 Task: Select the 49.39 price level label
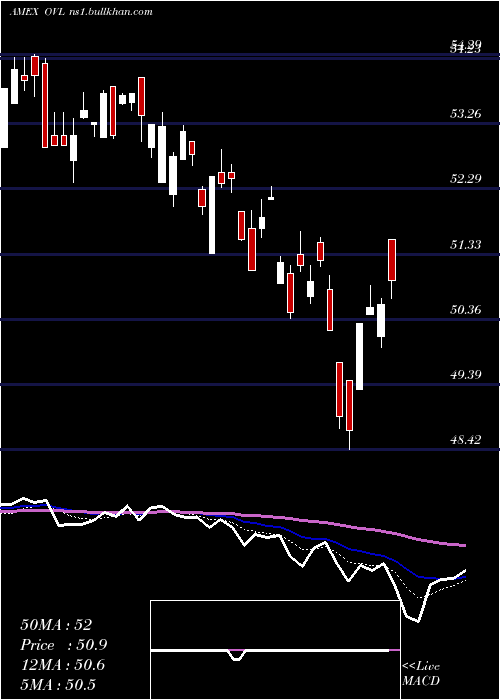point(466,375)
